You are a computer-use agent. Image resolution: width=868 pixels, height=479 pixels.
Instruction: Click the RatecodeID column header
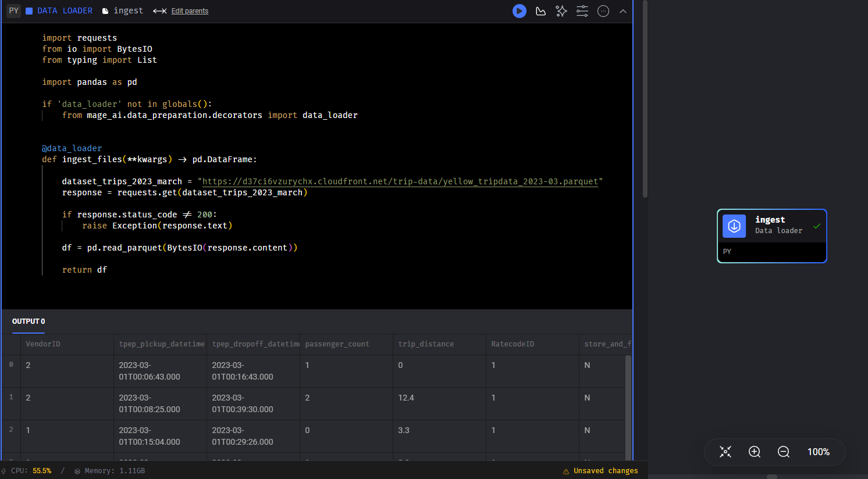(x=532, y=344)
